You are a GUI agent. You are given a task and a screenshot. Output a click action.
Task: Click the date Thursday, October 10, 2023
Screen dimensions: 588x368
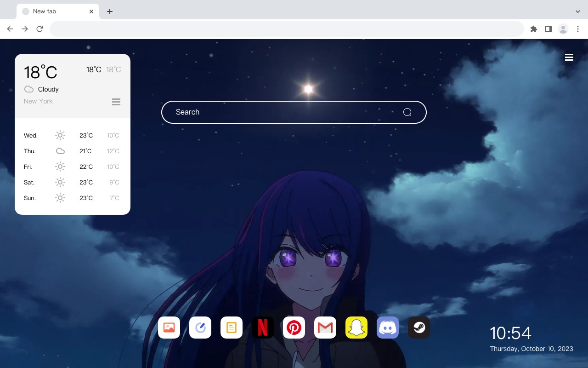coord(531,349)
